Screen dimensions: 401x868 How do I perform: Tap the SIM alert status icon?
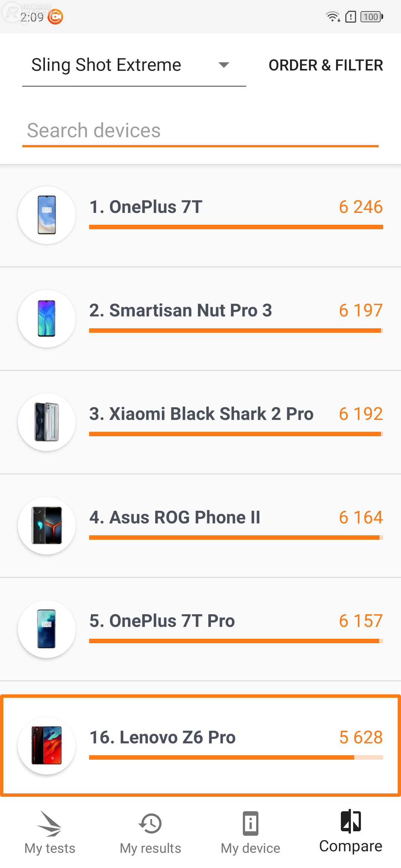(x=351, y=17)
